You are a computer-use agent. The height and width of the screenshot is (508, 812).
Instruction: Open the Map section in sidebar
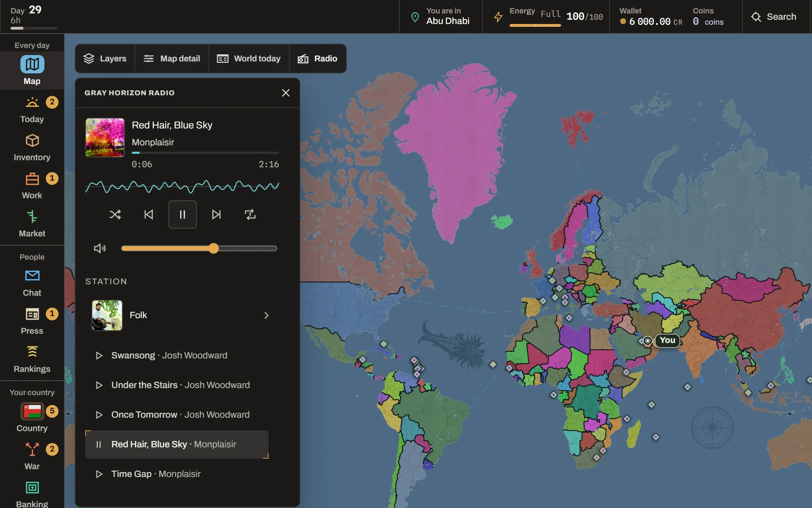coord(32,71)
